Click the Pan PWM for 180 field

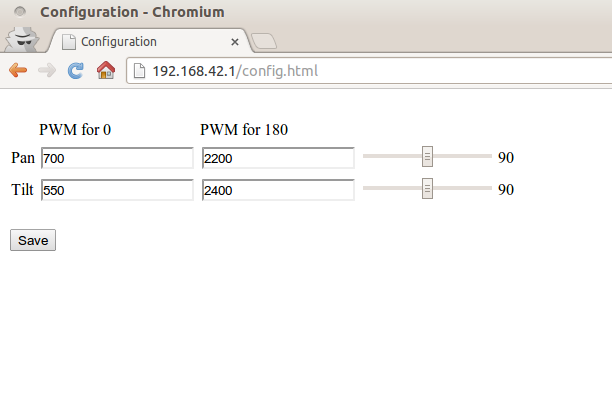(278, 159)
